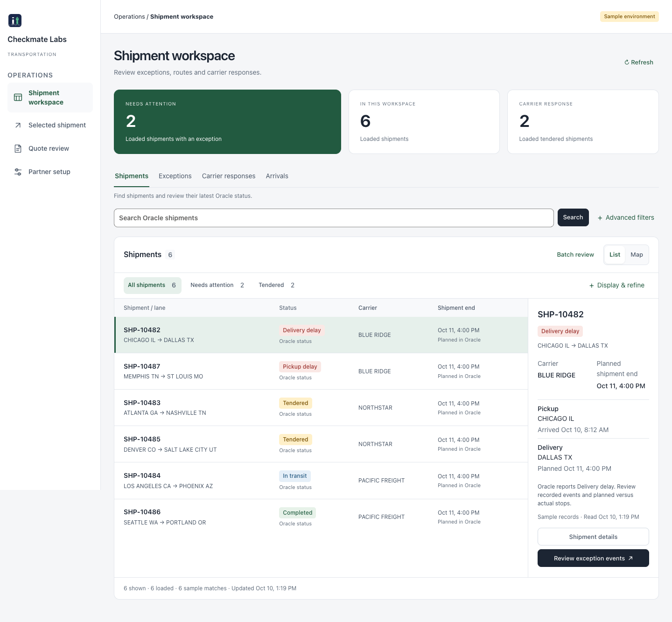Select shipment row SHP-10486
Image resolution: width=672 pixels, height=622 pixels.
[321, 517]
